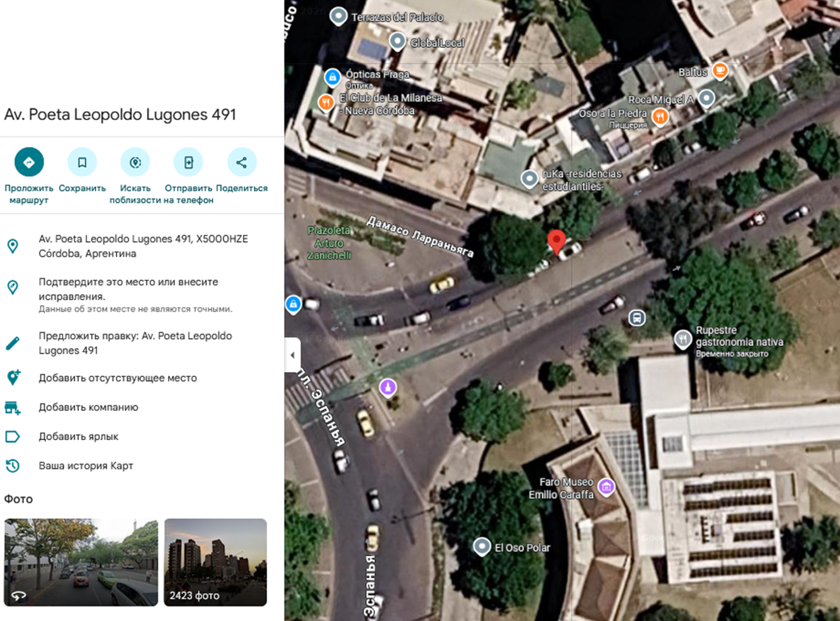Send to phone via Отправить на телефон icon
The width and height of the screenshot is (840, 621).
point(188,162)
